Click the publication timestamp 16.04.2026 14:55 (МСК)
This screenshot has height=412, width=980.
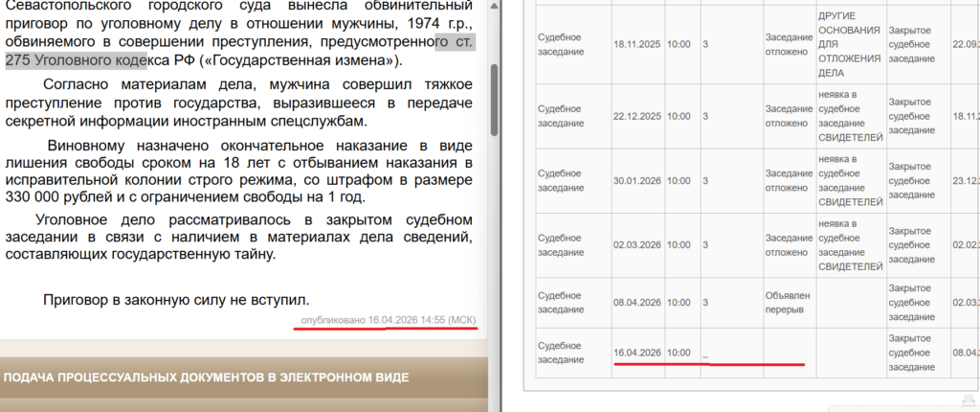388,319
